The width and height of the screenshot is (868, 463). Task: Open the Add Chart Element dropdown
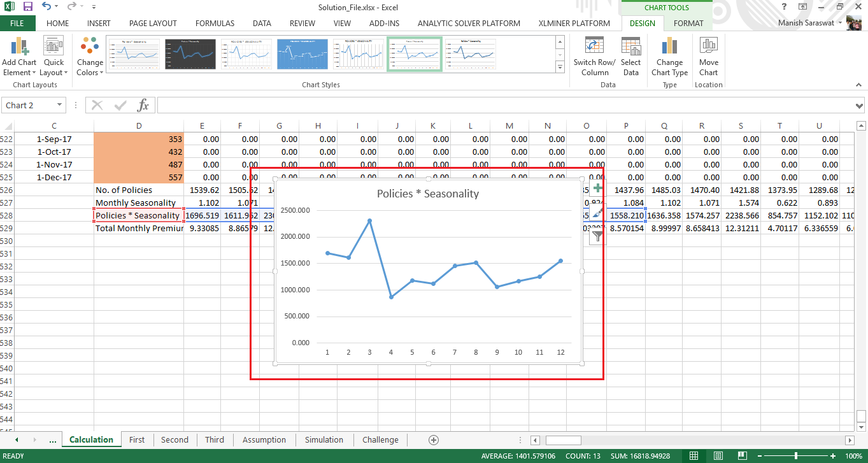point(19,57)
